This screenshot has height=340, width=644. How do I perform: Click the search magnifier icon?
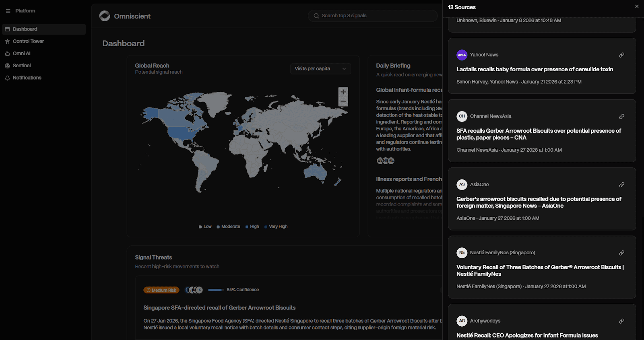316,16
